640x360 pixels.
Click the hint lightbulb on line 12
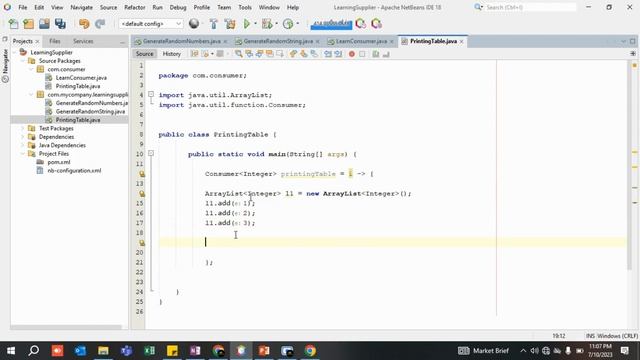click(142, 174)
